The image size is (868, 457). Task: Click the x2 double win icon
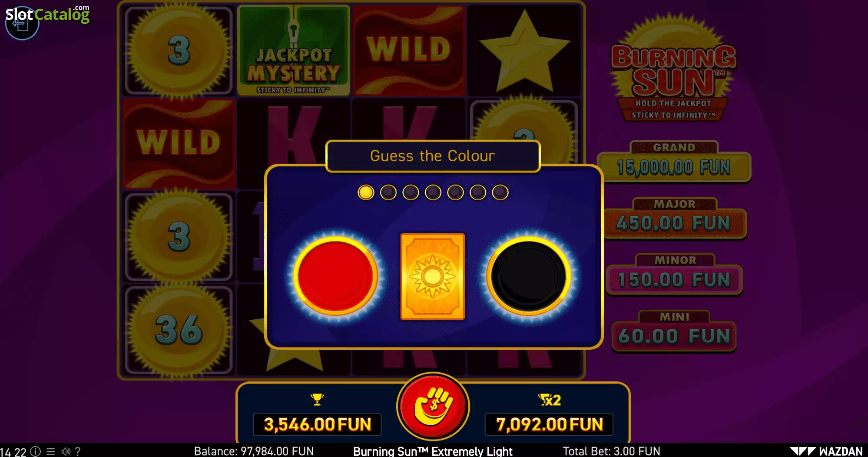pyautogui.click(x=549, y=400)
